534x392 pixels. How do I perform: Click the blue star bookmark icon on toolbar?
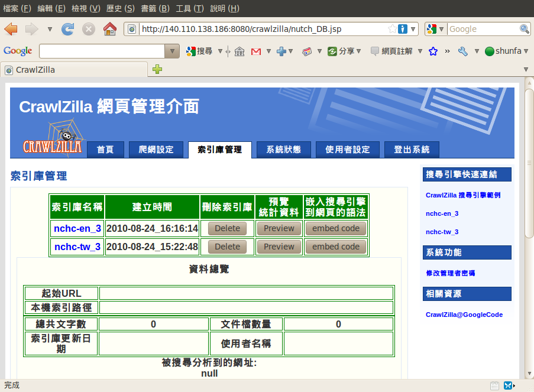433,51
